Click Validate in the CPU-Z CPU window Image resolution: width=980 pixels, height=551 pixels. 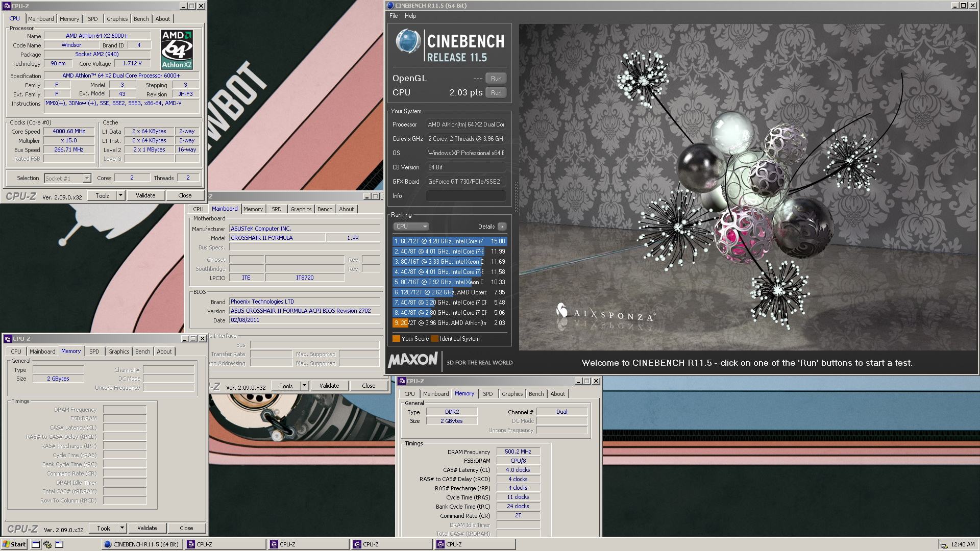click(145, 195)
